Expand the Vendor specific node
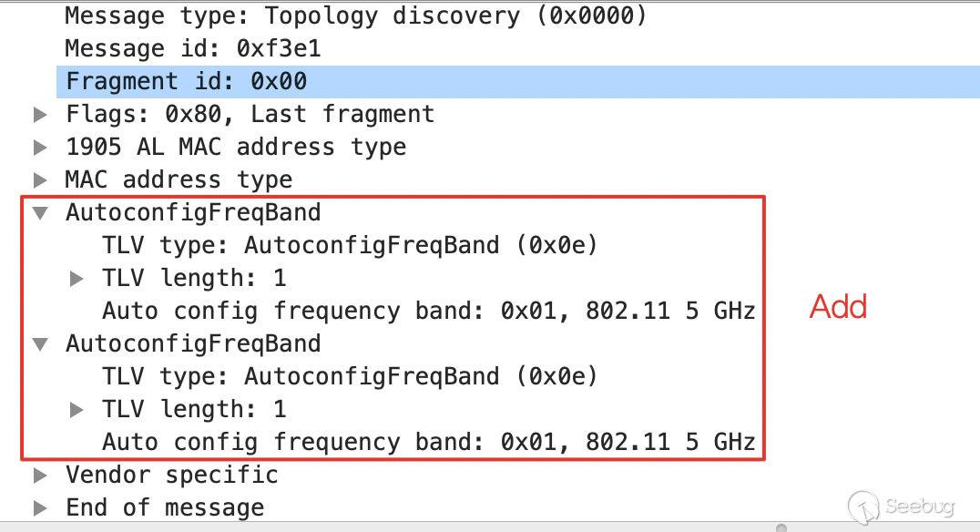The width and height of the screenshot is (980, 532). point(39,476)
